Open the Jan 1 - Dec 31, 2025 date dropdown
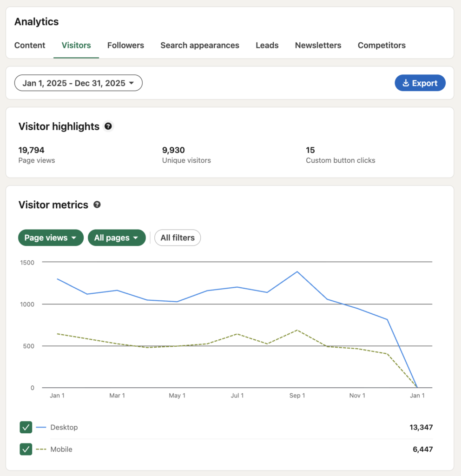The width and height of the screenshot is (461, 476). pyautogui.click(x=78, y=83)
